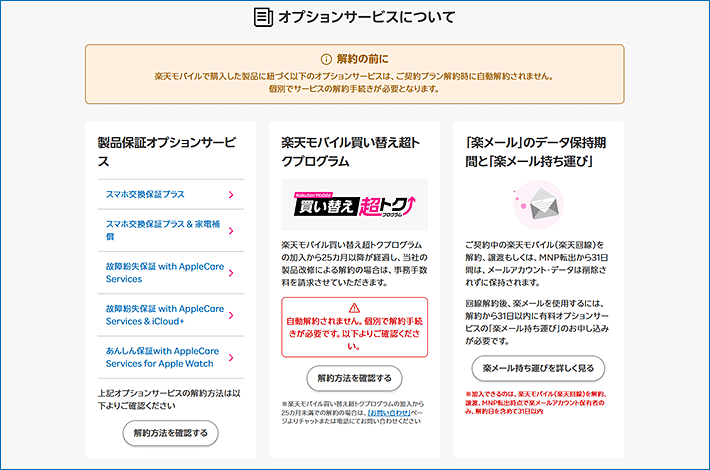Click the heading 楽天モバイル買い替え超トクプログラム
This screenshot has height=470, width=710.
(x=351, y=152)
